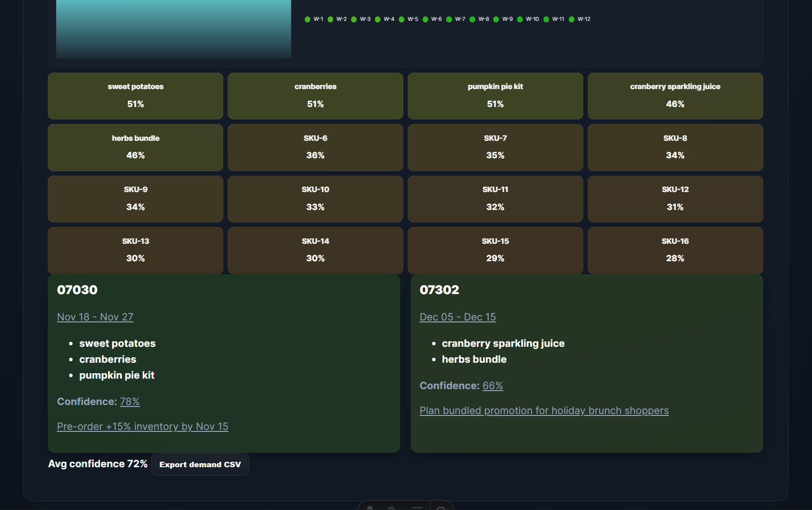Follow the 78% confidence link
This screenshot has height=510, width=812.
(x=130, y=402)
